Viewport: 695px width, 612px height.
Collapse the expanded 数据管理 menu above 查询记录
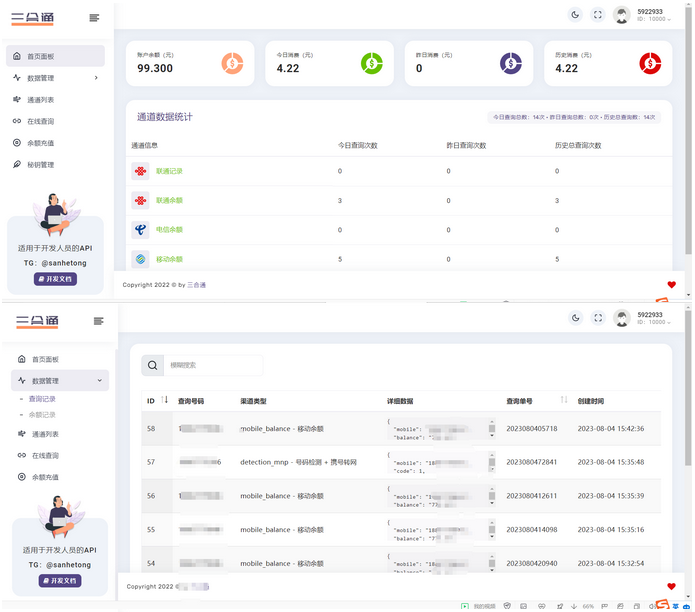99,381
